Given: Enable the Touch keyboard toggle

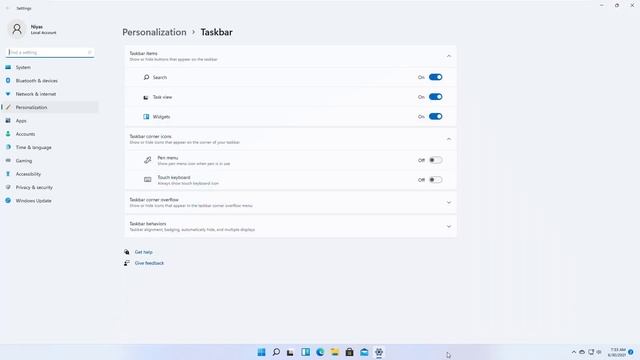Looking at the screenshot, I should coord(436,180).
